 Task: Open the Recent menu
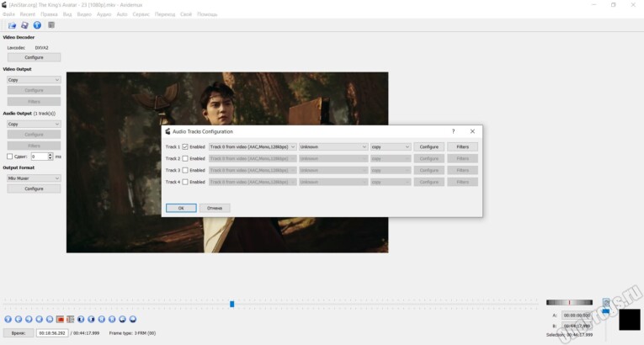tap(28, 14)
